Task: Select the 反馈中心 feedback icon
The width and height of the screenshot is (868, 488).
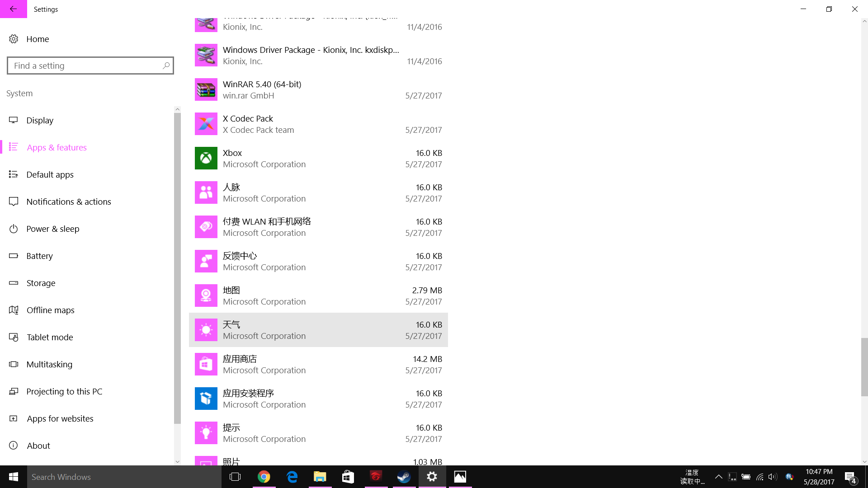Action: pyautogui.click(x=206, y=261)
